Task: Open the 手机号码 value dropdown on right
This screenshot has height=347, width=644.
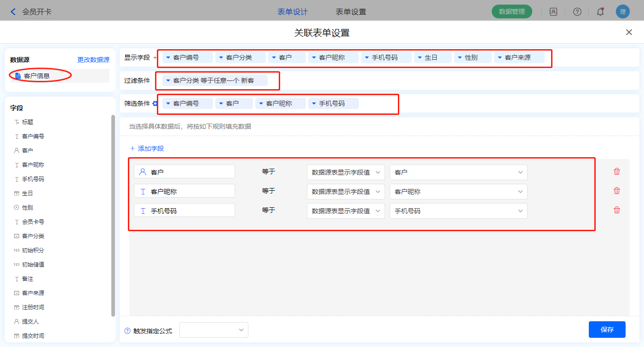Action: 458,211
